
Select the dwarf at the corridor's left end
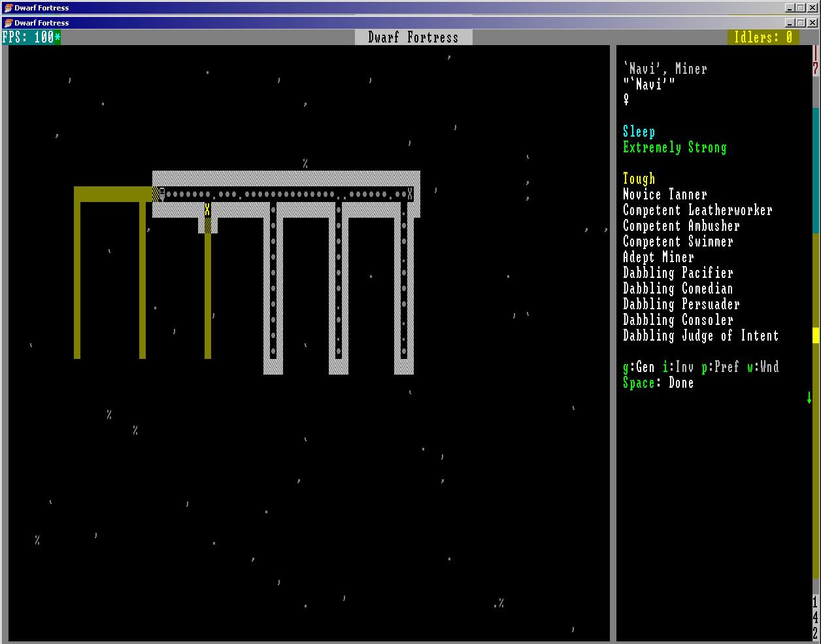click(x=162, y=194)
